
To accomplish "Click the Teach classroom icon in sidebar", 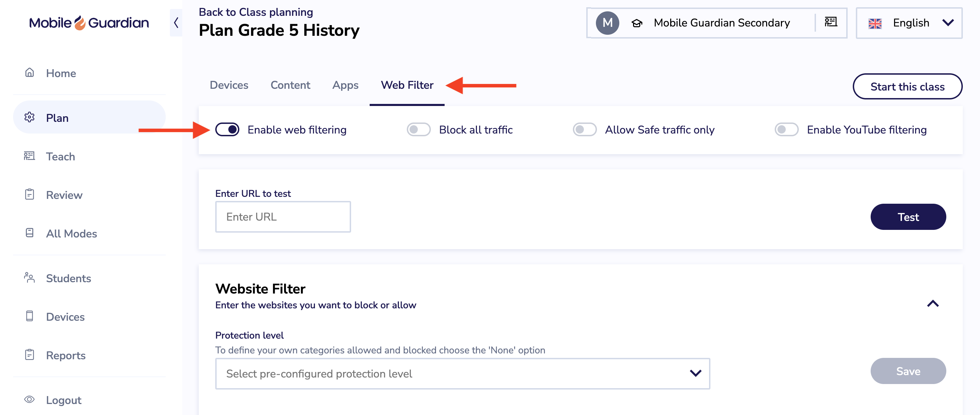I will point(29,156).
